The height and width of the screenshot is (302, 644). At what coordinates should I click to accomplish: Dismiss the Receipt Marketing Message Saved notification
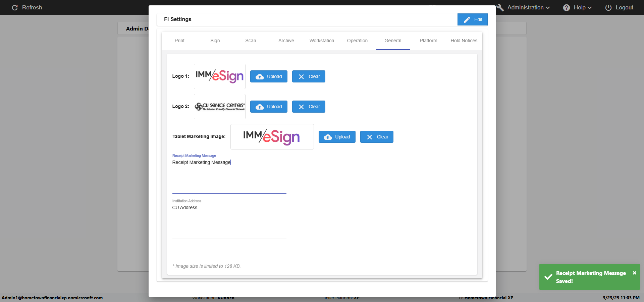(x=635, y=273)
